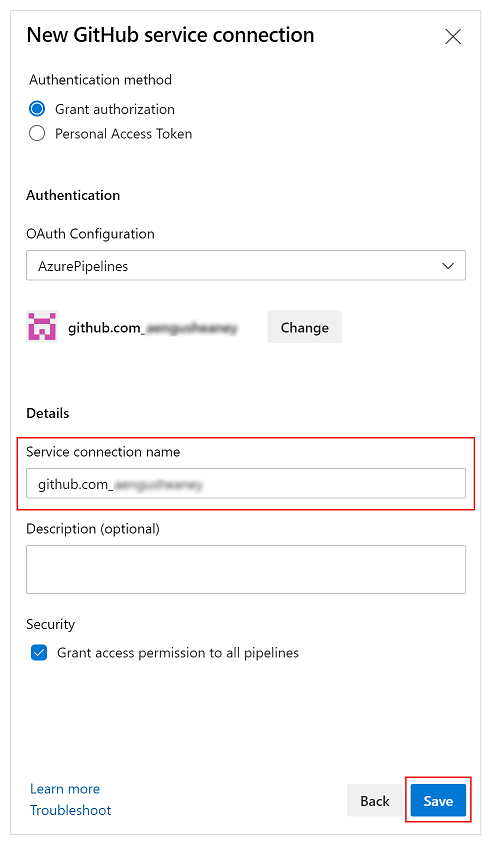Expand the chevron arrow of OAuth Configuration
Viewport: 499px width, 850px height.
(x=448, y=266)
